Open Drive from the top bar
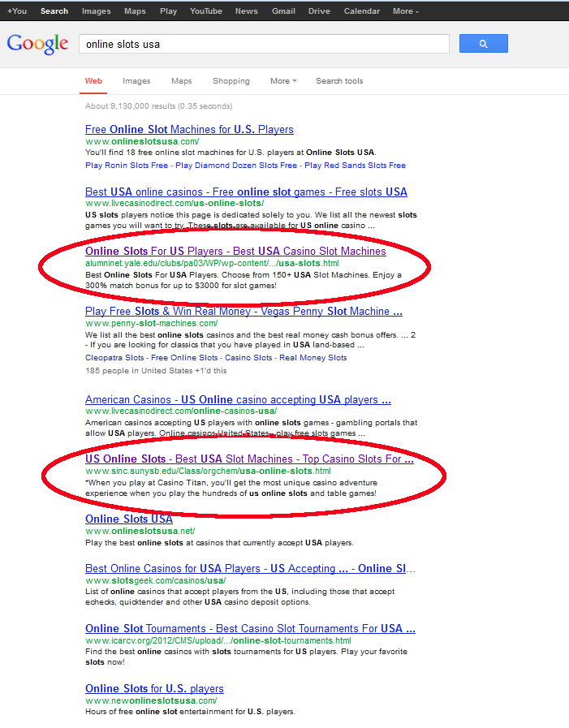 click(x=319, y=11)
